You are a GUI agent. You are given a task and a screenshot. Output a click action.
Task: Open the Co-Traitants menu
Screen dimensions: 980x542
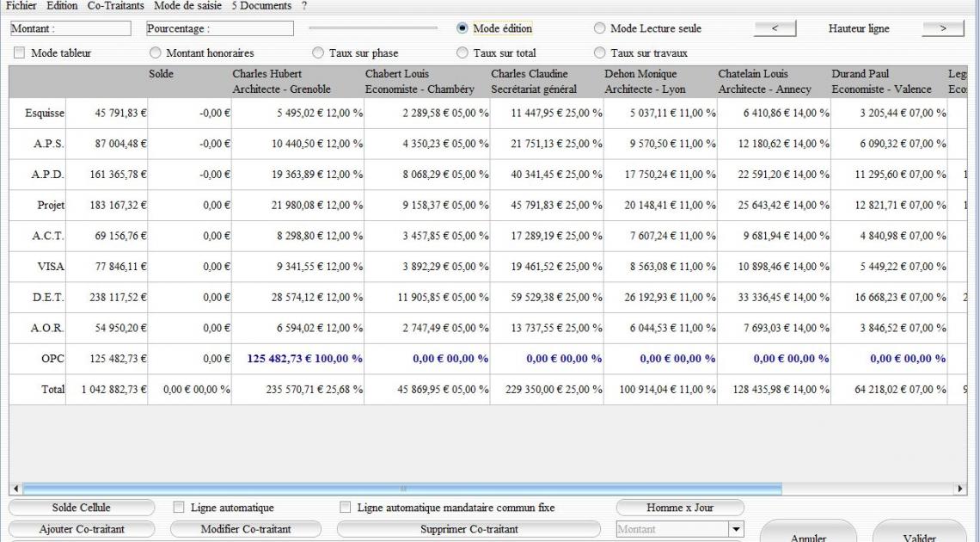point(116,6)
